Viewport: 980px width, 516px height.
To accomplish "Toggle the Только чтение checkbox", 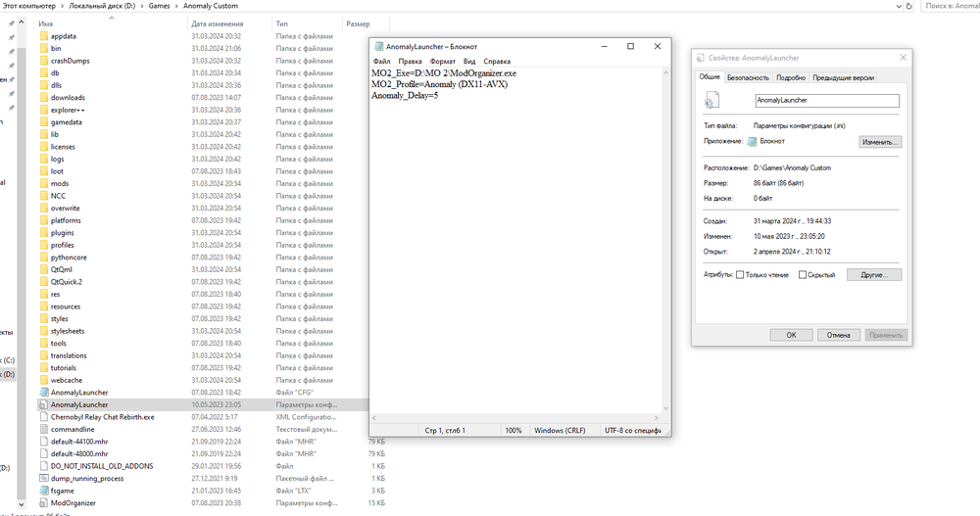I will 740,275.
